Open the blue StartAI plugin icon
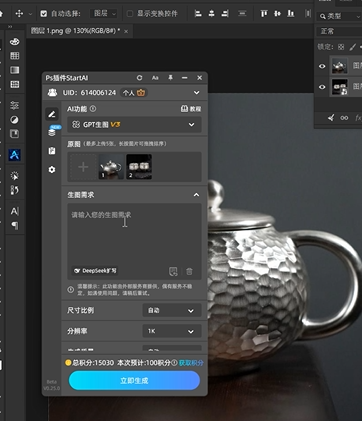The image size is (362, 421). 14,155
